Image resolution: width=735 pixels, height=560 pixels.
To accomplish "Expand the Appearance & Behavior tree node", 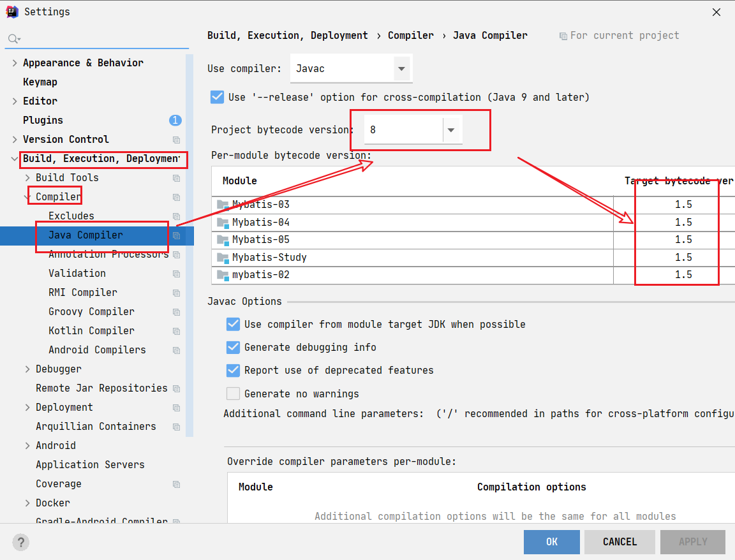I will (x=15, y=63).
